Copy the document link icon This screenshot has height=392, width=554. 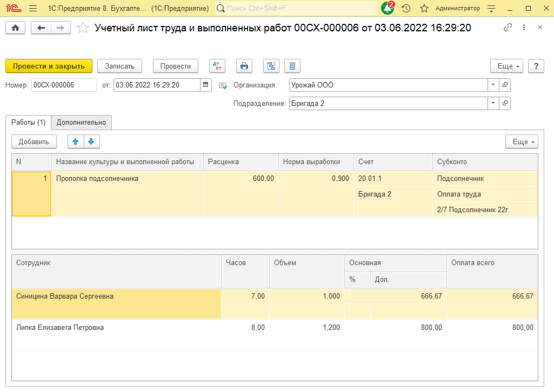point(508,28)
